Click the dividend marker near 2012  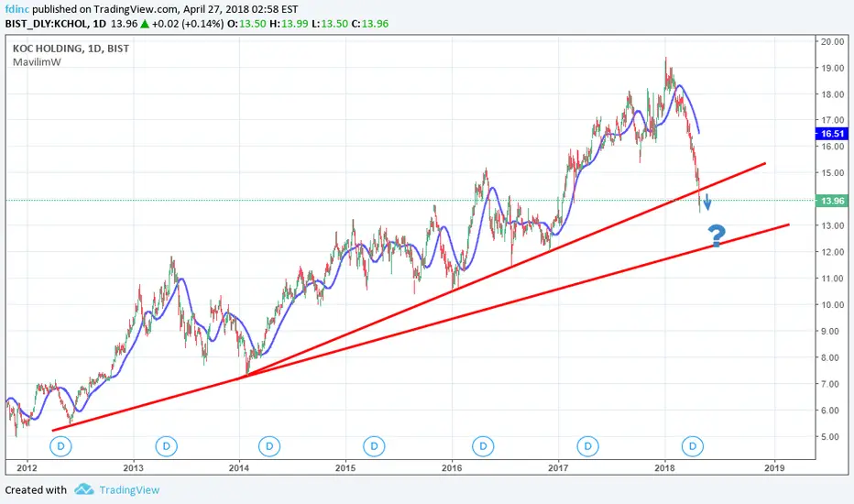click(60, 446)
